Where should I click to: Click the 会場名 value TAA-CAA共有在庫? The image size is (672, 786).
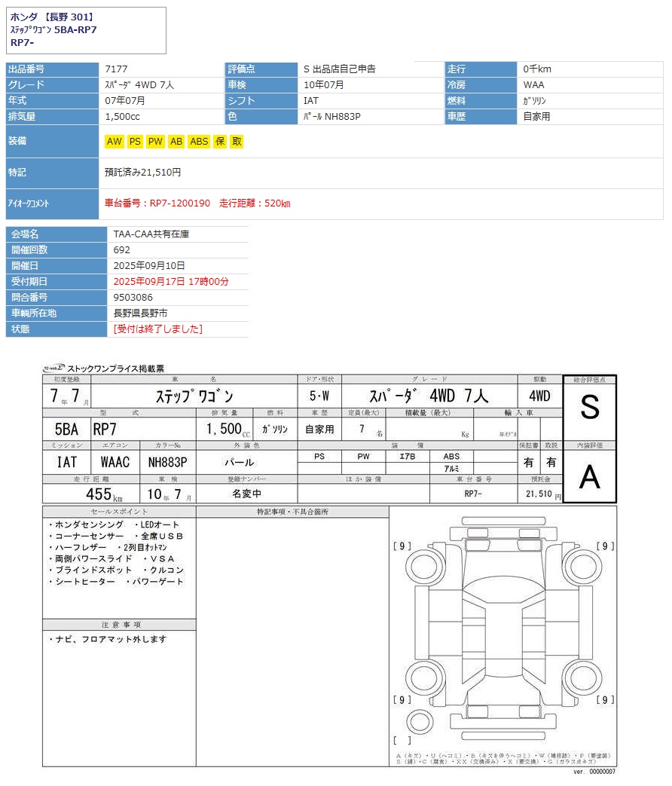pos(151,234)
